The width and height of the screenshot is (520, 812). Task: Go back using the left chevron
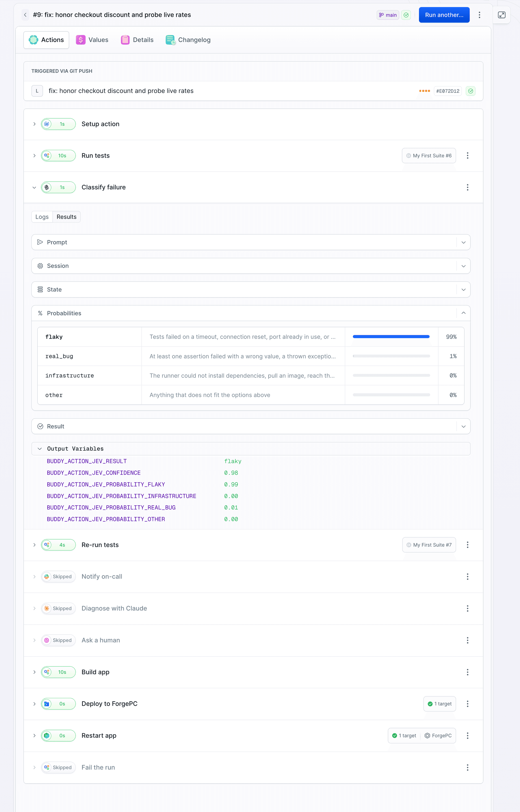[x=25, y=15]
